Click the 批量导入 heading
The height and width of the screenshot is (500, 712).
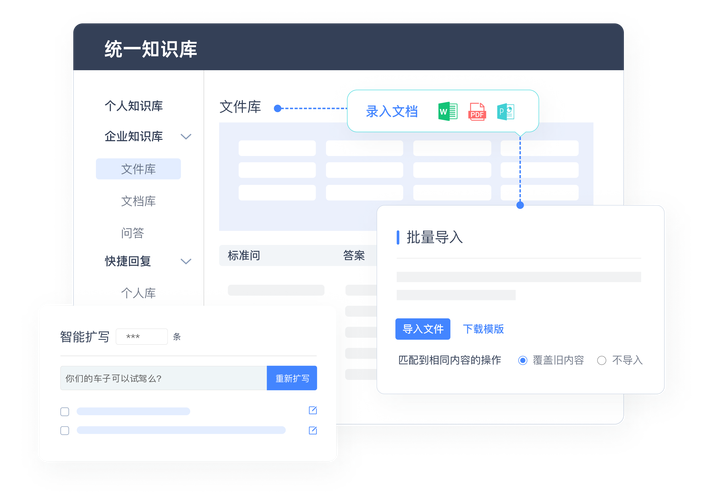pyautogui.click(x=435, y=237)
